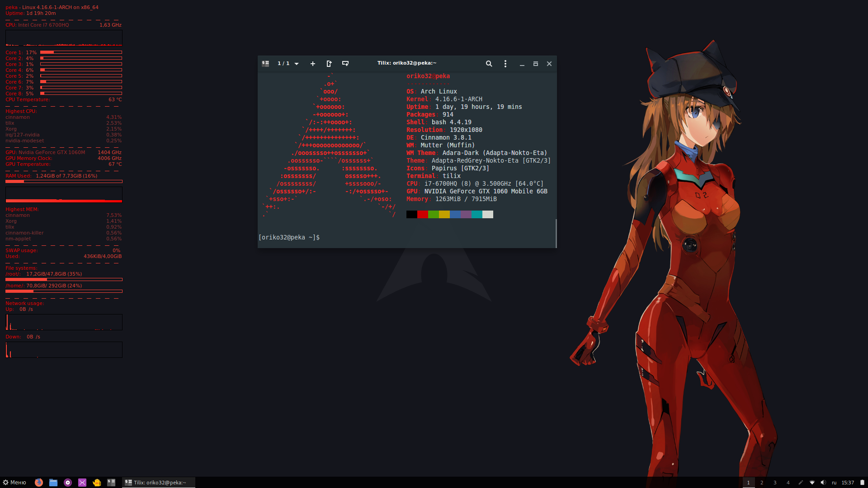Click the DE value Cinnamon 3.8.1

coord(446,137)
